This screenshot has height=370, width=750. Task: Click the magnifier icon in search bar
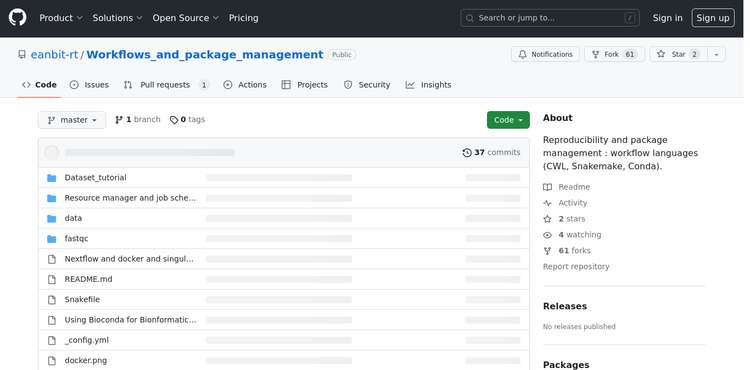tap(470, 18)
